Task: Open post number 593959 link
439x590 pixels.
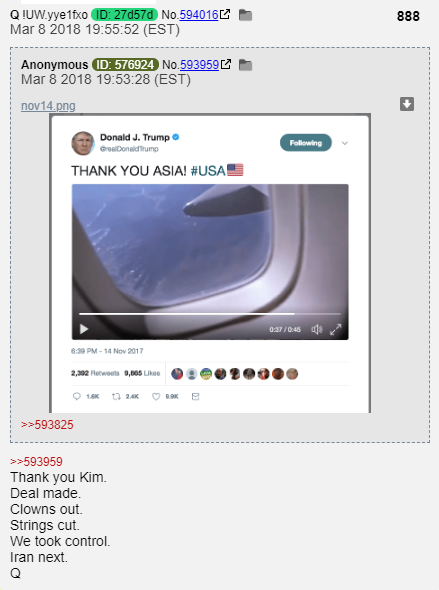Action: pos(199,65)
